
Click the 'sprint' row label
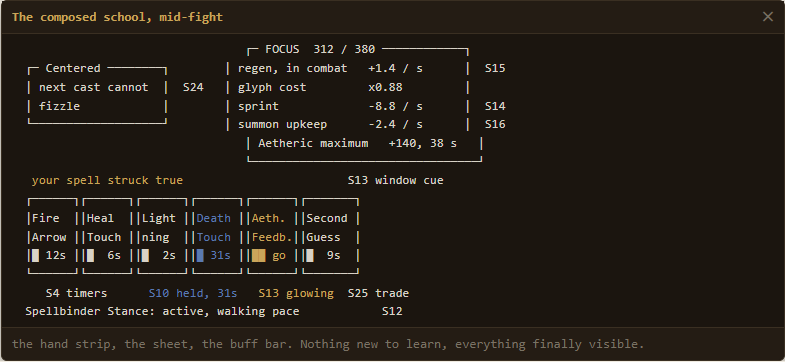tap(258, 106)
